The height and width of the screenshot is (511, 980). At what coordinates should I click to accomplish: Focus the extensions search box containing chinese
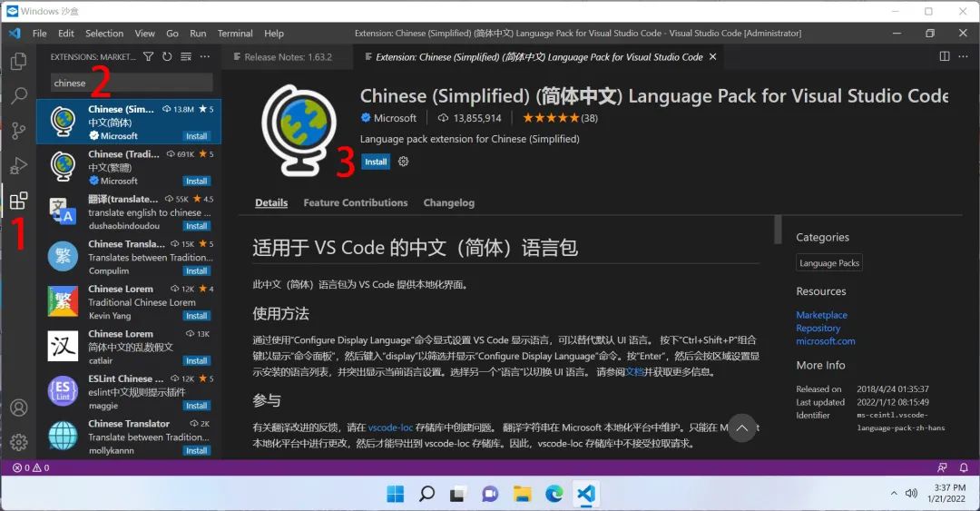132,83
